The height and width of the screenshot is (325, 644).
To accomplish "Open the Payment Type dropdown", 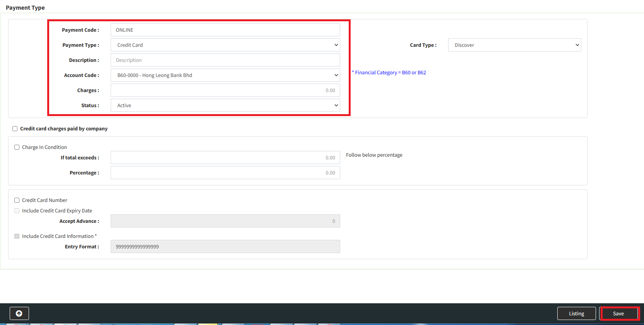I will (225, 45).
